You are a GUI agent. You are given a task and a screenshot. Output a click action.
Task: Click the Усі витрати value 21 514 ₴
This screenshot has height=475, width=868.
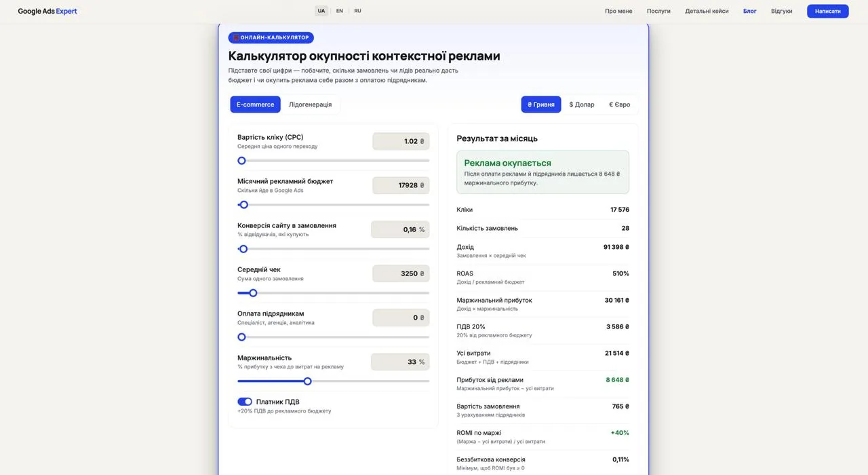click(x=617, y=353)
